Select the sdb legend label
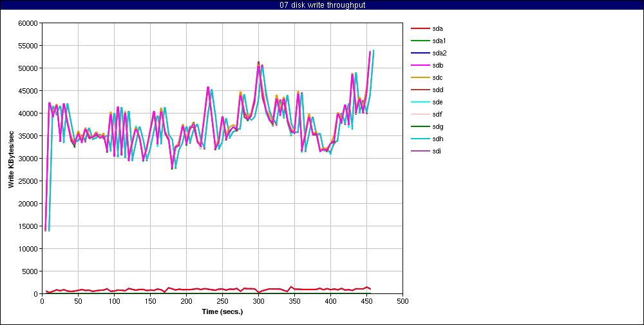644x325 pixels. pyautogui.click(x=438, y=65)
